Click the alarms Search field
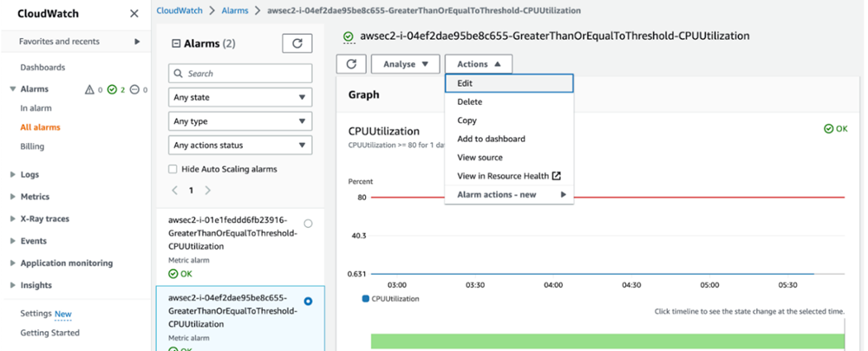 [x=240, y=74]
